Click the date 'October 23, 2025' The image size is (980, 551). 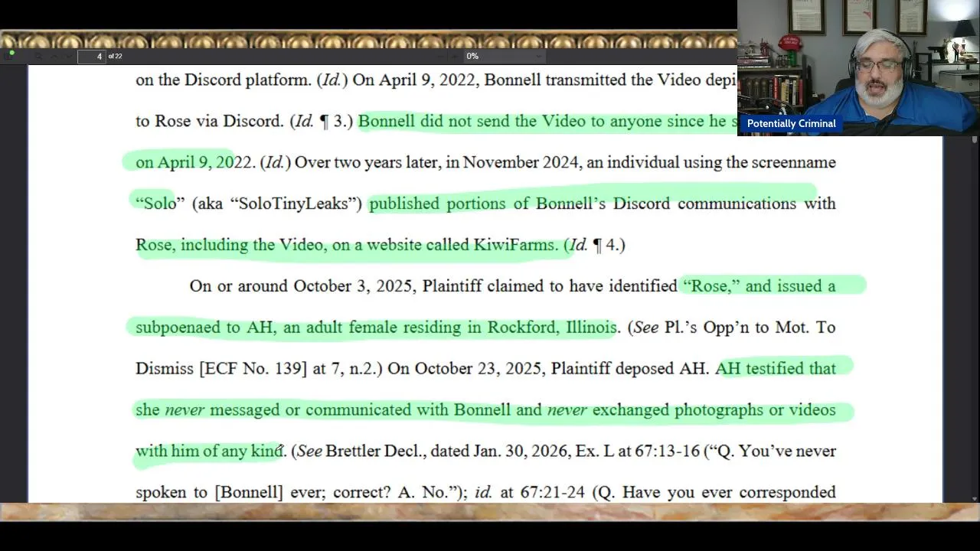click(478, 369)
